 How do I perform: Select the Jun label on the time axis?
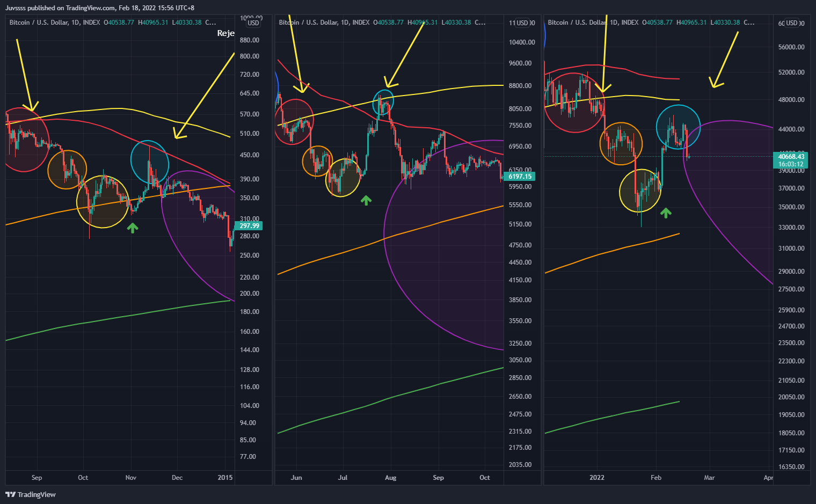click(x=296, y=478)
